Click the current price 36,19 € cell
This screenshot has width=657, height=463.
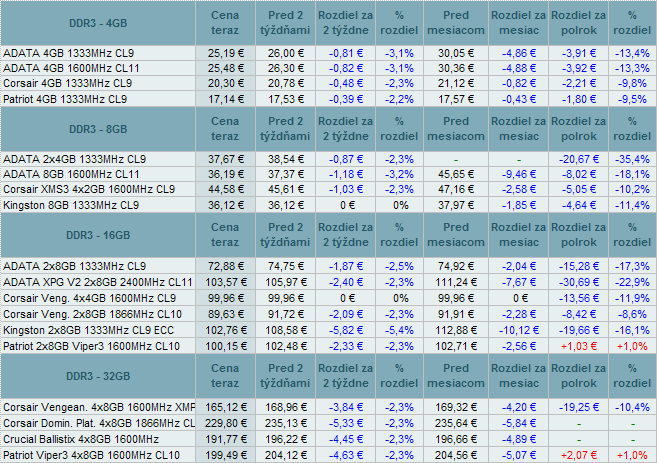226,174
